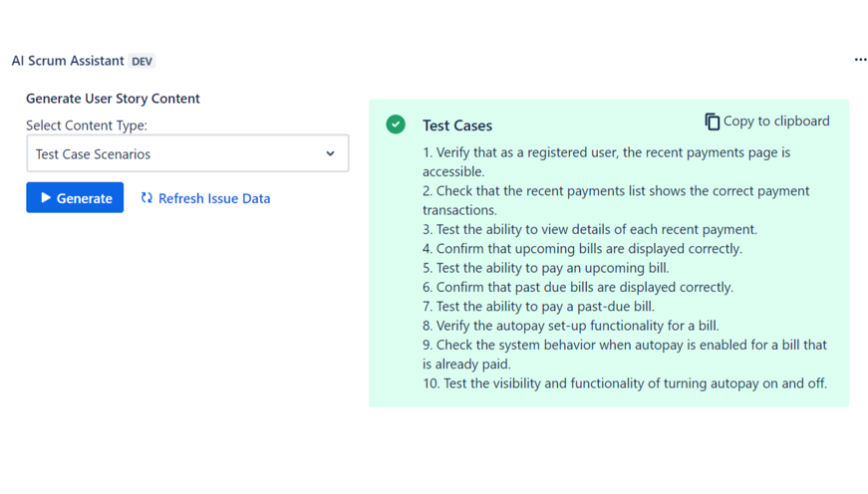Open the three-dot more options menu
Image resolution: width=868 pixels, height=494 pixels.
(x=860, y=60)
